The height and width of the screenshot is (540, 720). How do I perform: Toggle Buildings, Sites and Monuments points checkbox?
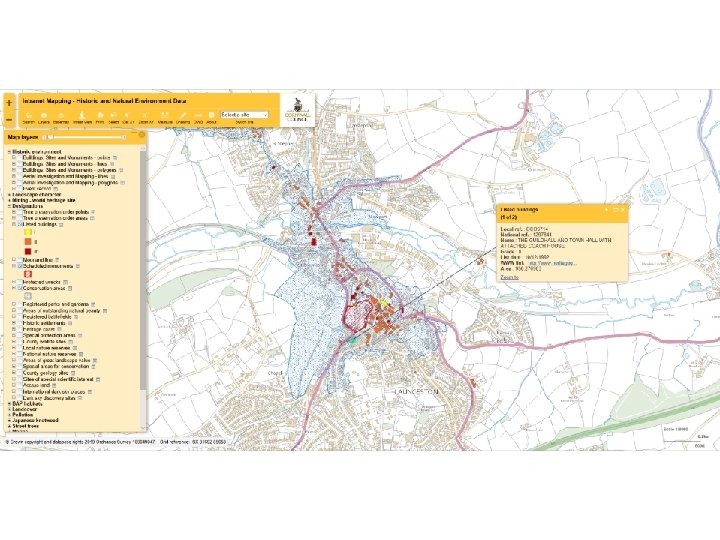coord(19,158)
